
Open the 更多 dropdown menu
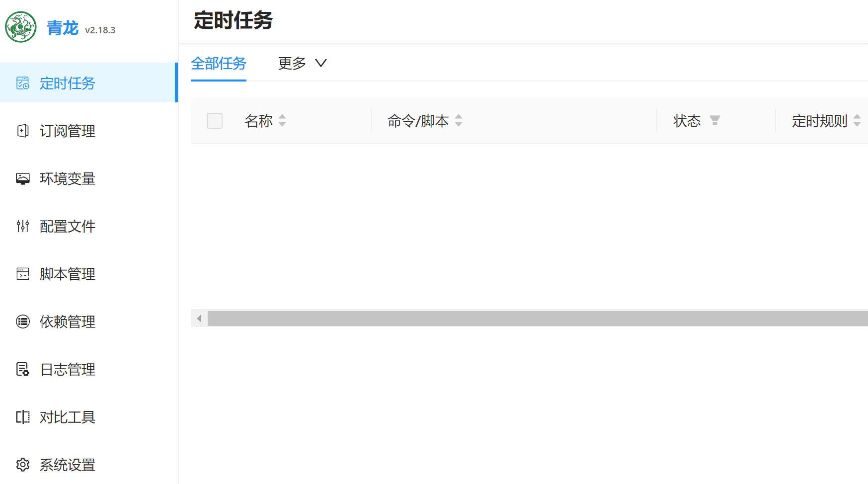coord(302,64)
